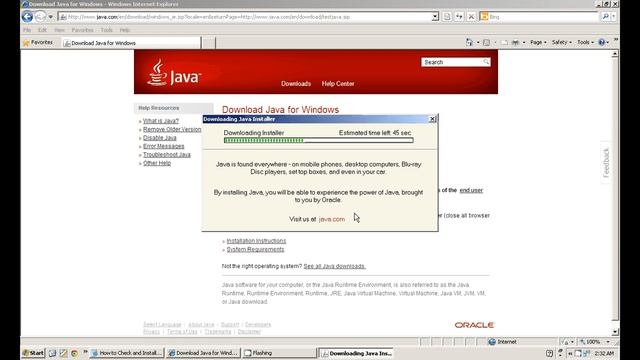The height and width of the screenshot is (360, 640).
Task: Click the Favorites star button
Action: [38, 42]
